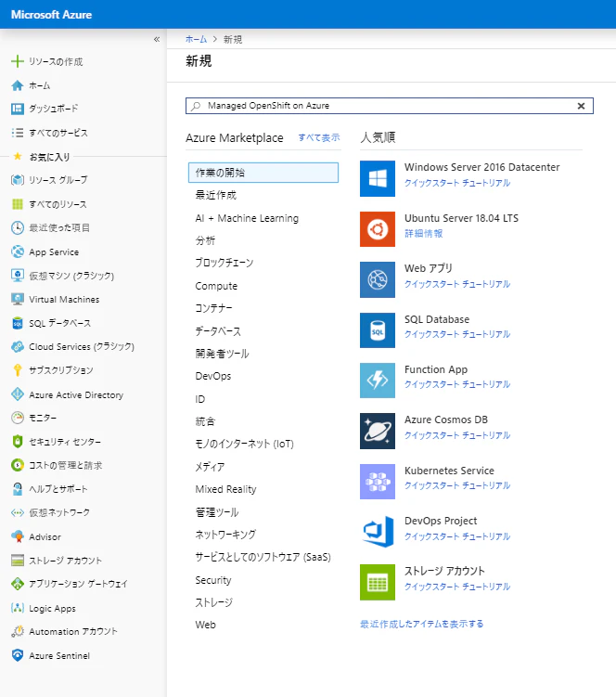
Task: Click the SQL Database tile icon
Action: [378, 330]
